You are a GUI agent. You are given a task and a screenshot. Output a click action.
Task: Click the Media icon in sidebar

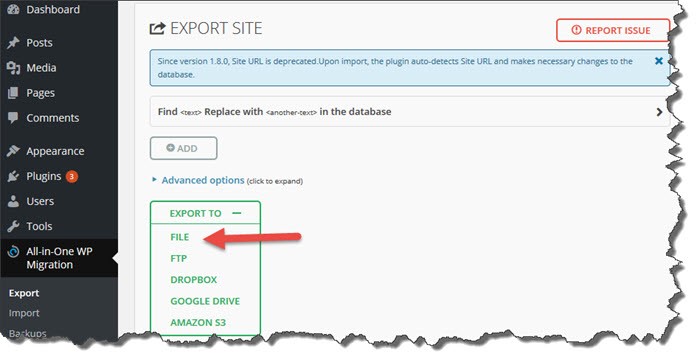coord(13,68)
